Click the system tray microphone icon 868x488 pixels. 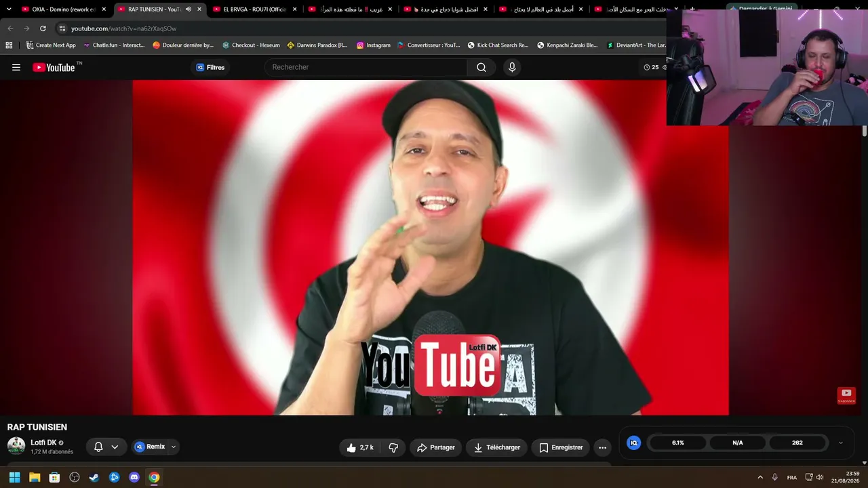pyautogui.click(x=775, y=477)
